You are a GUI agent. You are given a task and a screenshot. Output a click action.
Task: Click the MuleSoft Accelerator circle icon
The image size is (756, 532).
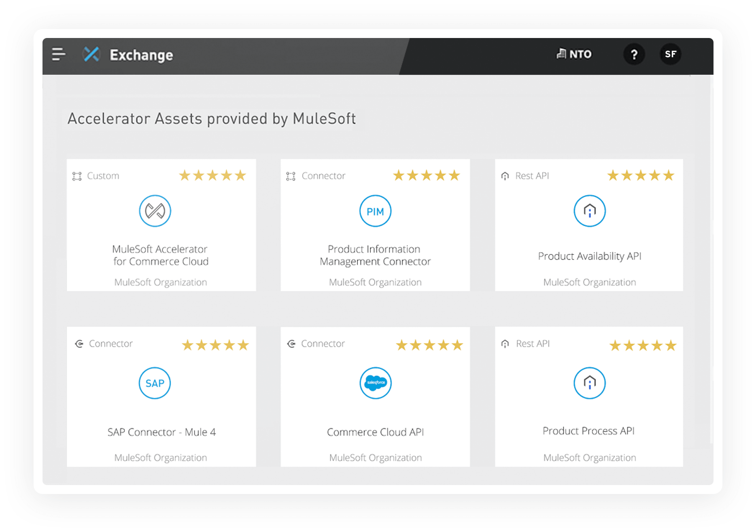tap(155, 211)
